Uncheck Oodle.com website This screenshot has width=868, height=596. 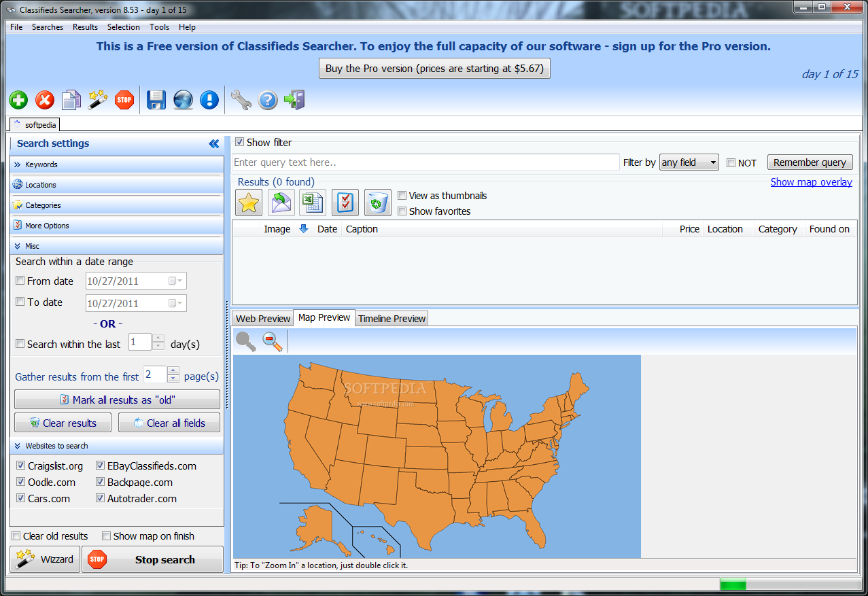(20, 482)
